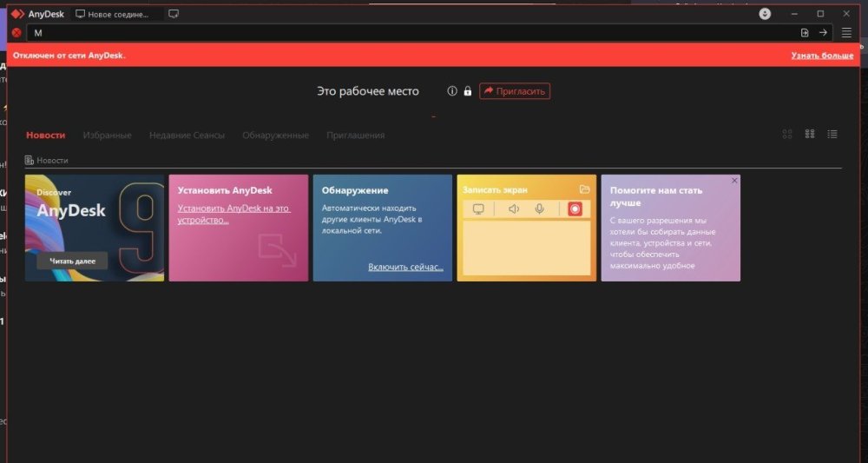Image resolution: width=868 pixels, height=463 pixels.
Task: Open the Избранные tab
Action: (x=108, y=136)
